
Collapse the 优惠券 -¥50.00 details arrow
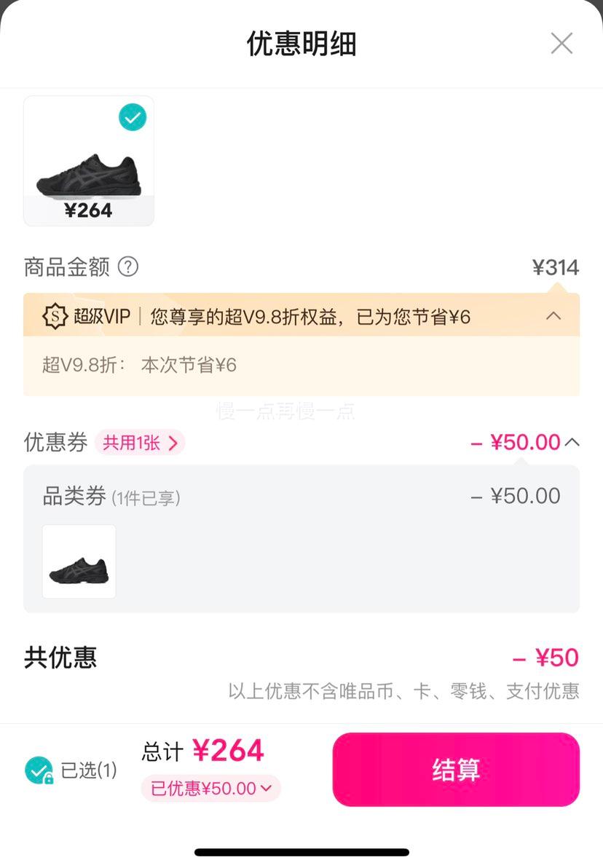click(572, 442)
